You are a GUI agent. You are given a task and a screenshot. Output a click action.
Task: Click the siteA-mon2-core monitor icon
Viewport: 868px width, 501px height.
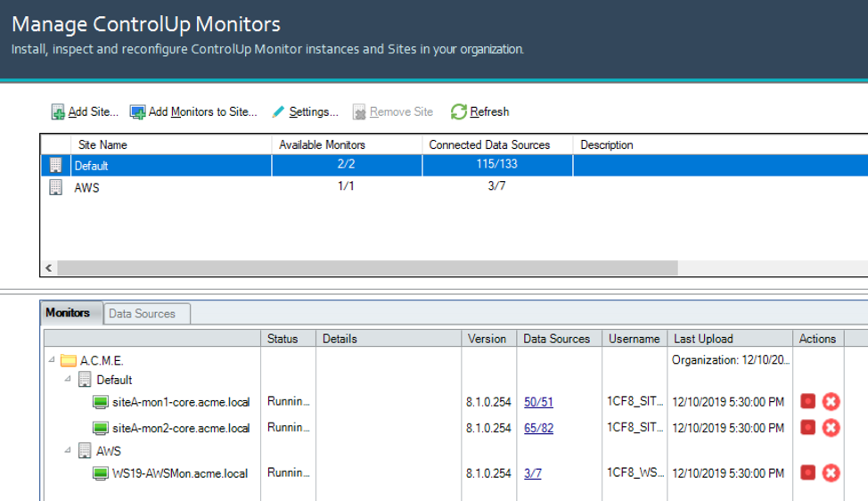[x=100, y=428]
